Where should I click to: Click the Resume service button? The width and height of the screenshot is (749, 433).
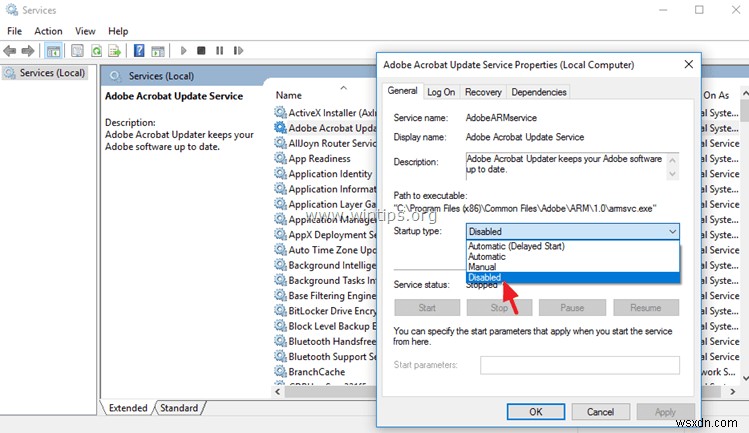646,308
